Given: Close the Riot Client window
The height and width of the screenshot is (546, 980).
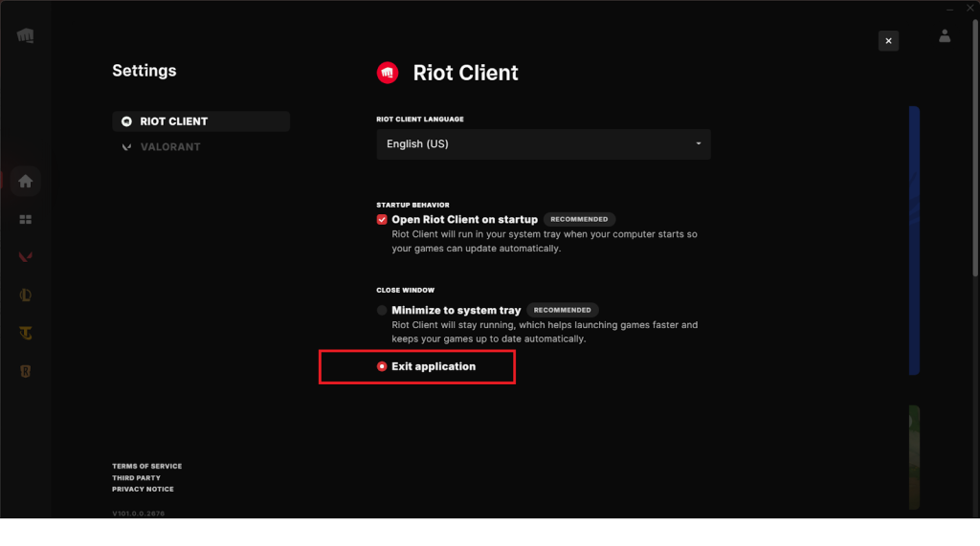Looking at the screenshot, I should coord(970,8).
